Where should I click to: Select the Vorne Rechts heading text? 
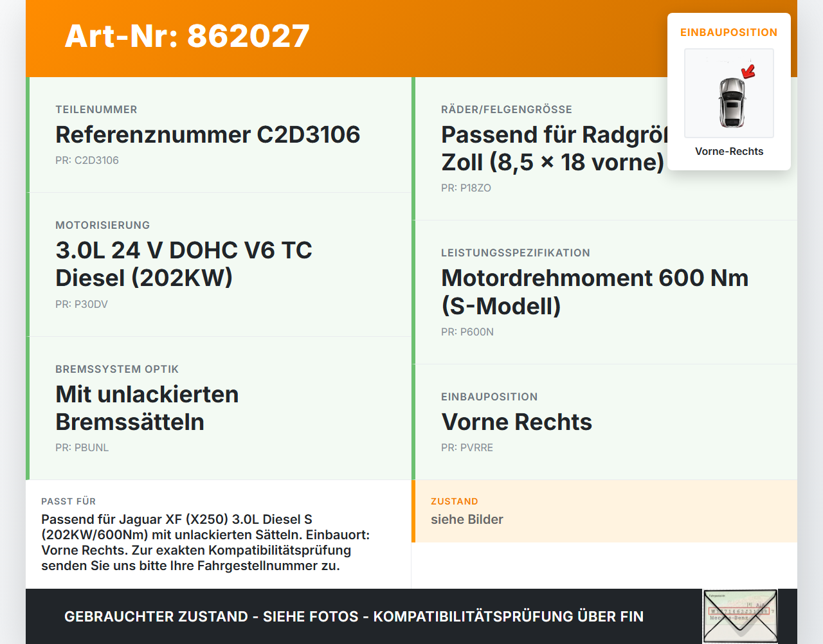(516, 422)
